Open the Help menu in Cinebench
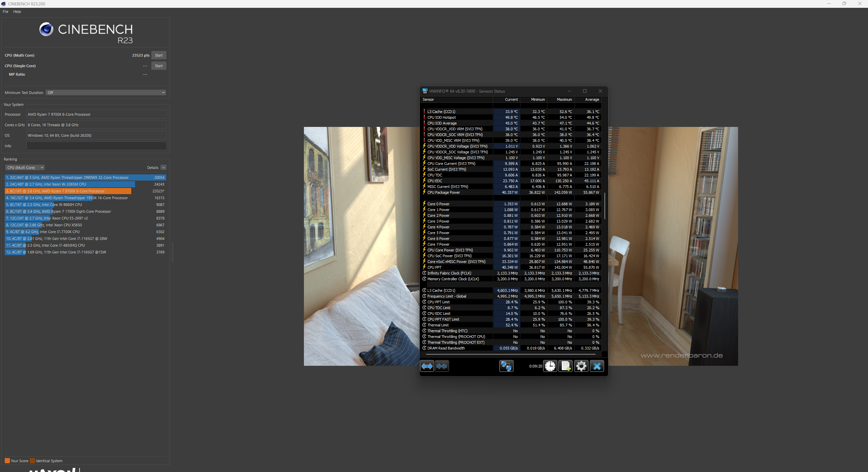The width and height of the screenshot is (868, 472). tap(17, 12)
